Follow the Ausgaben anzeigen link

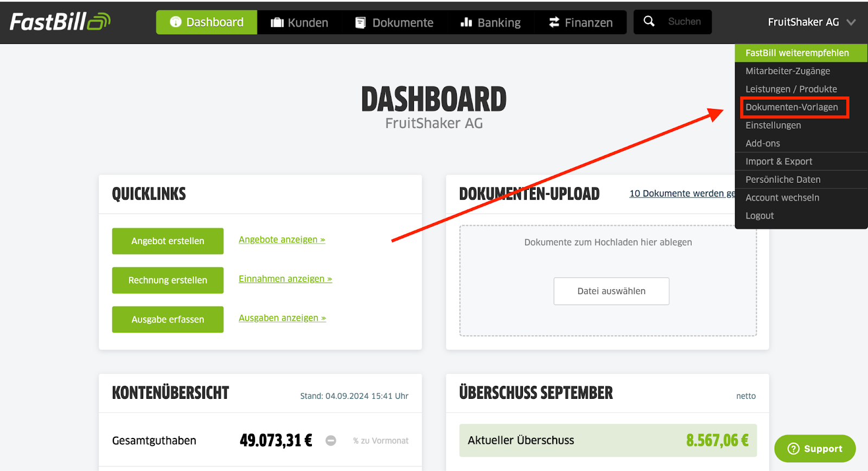click(x=282, y=317)
